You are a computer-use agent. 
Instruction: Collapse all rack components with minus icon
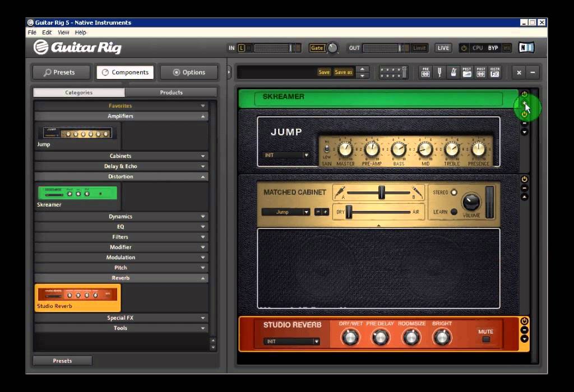coord(533,72)
